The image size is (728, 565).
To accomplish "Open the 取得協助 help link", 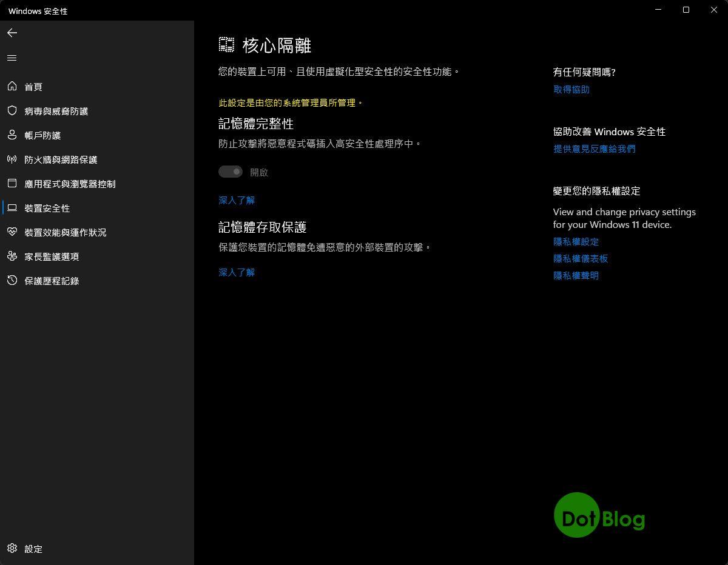I will pyautogui.click(x=571, y=89).
